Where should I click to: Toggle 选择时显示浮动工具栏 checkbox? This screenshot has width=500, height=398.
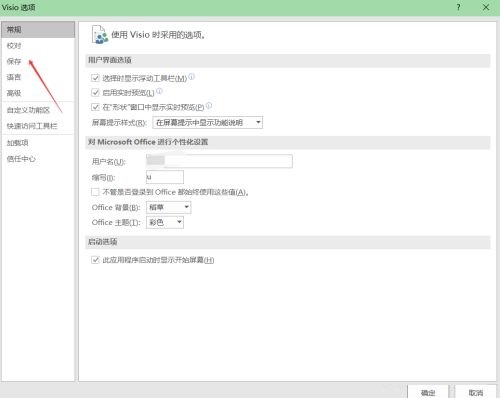point(95,78)
